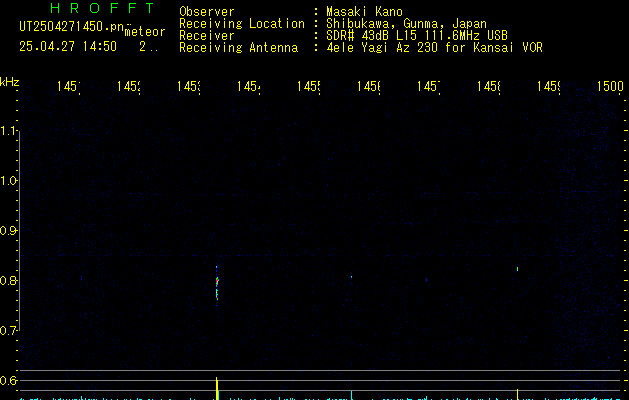
Task: Click the 'meteor' label
Action: coord(145,32)
